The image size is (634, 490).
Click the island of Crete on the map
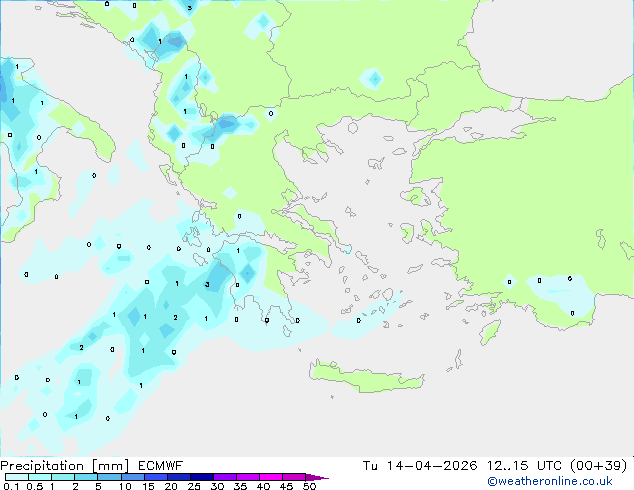[366, 377]
